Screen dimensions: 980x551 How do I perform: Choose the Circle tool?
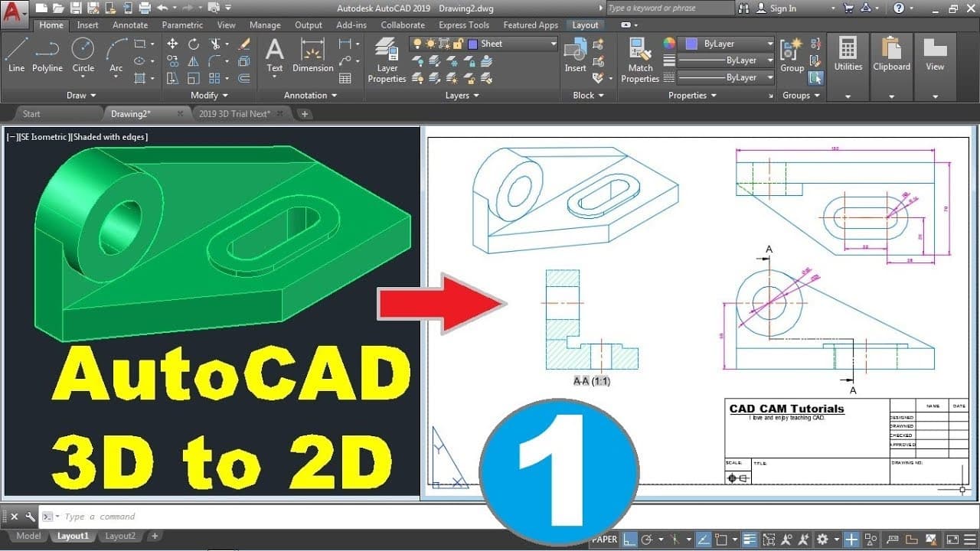pos(83,54)
